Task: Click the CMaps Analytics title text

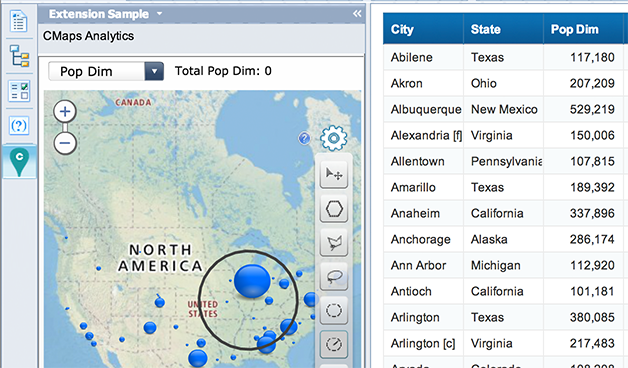Action: tap(89, 36)
